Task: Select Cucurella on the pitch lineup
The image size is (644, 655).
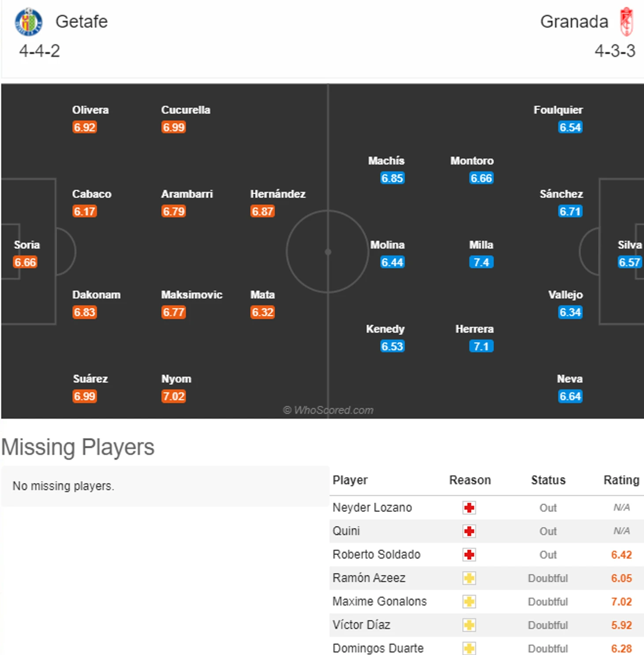Action: click(185, 110)
